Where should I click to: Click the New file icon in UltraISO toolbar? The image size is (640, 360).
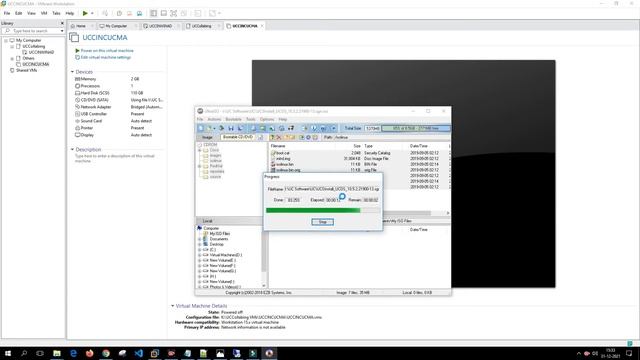click(x=201, y=128)
